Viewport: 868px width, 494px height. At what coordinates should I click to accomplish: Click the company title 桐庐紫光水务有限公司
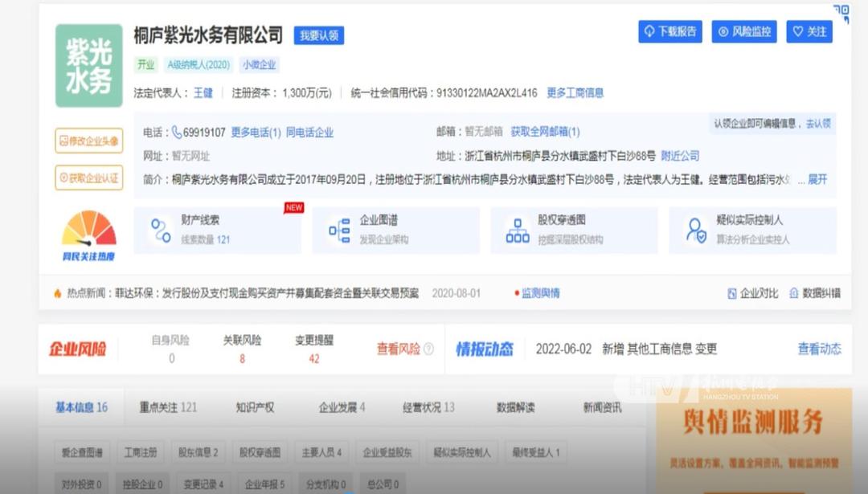(208, 35)
